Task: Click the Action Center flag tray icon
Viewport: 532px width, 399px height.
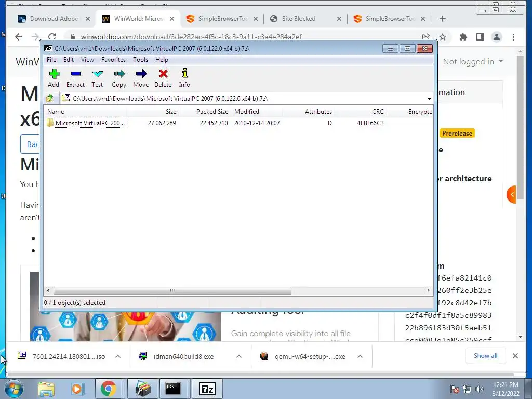Action: (x=454, y=389)
